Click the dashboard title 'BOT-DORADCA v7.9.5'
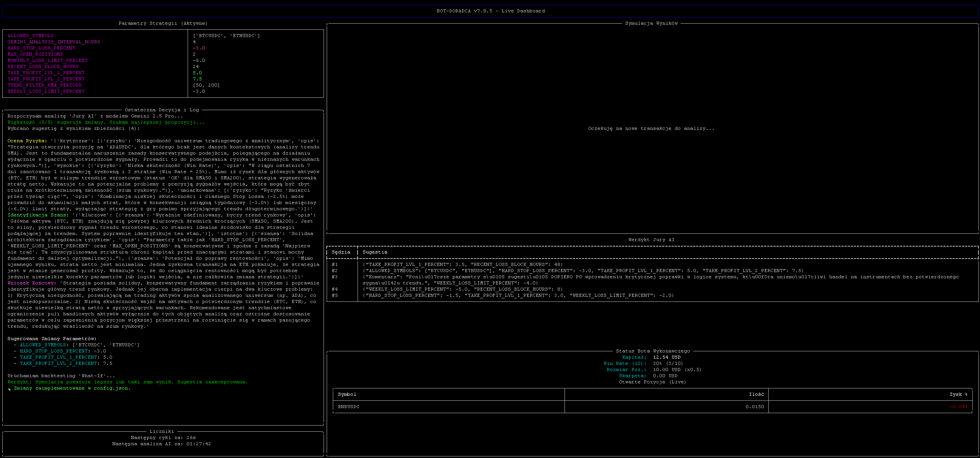The height and width of the screenshot is (458, 980). coord(490,11)
